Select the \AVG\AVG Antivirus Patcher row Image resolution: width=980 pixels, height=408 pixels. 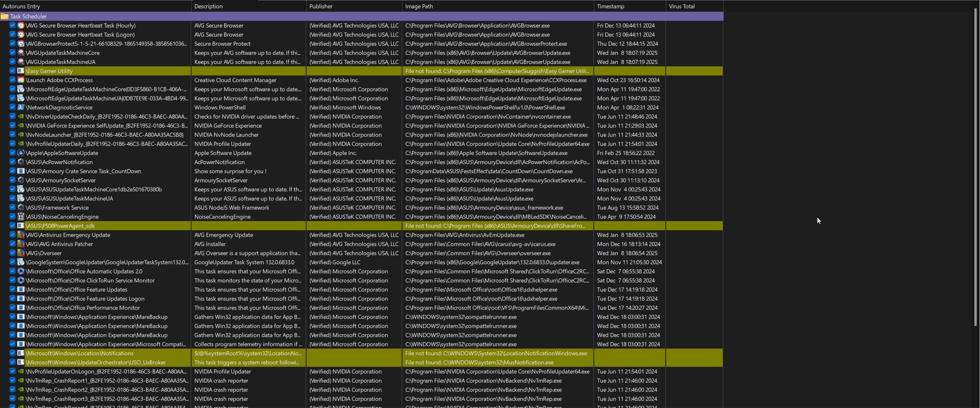[x=362, y=244]
